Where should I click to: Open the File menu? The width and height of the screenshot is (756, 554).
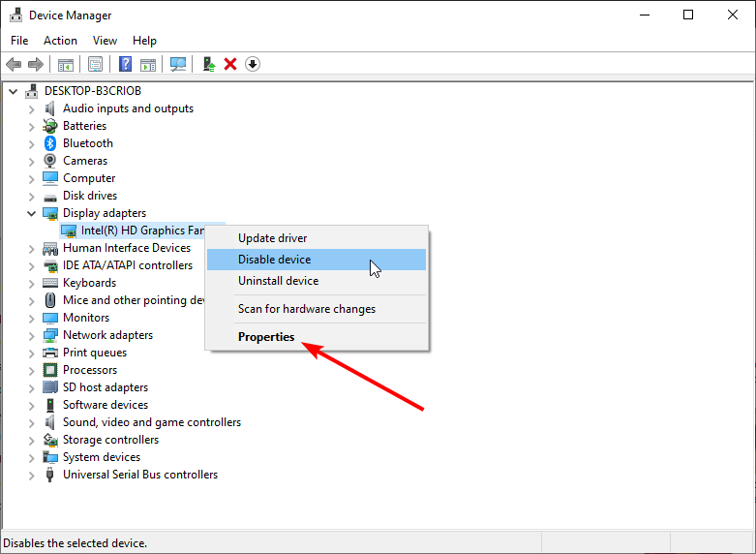pyautogui.click(x=19, y=41)
